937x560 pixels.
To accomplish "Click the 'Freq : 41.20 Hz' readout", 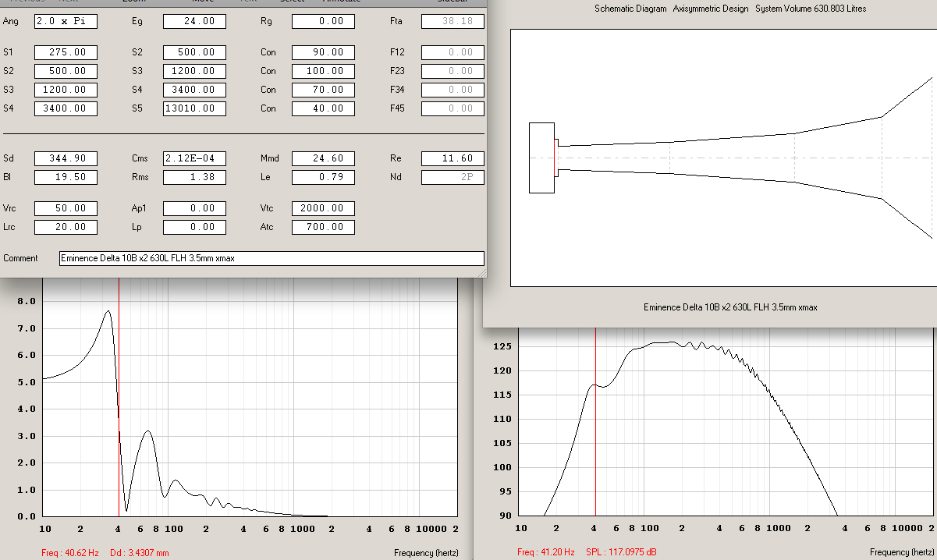I will pos(546,553).
